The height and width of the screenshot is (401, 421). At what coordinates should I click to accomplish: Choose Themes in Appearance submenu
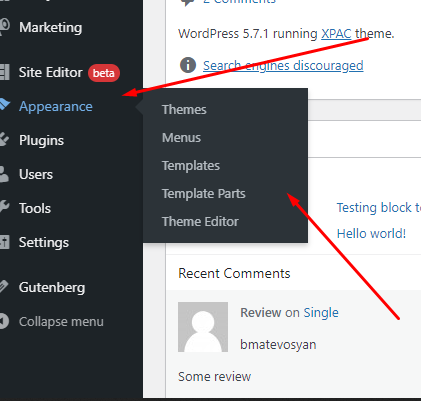click(184, 110)
